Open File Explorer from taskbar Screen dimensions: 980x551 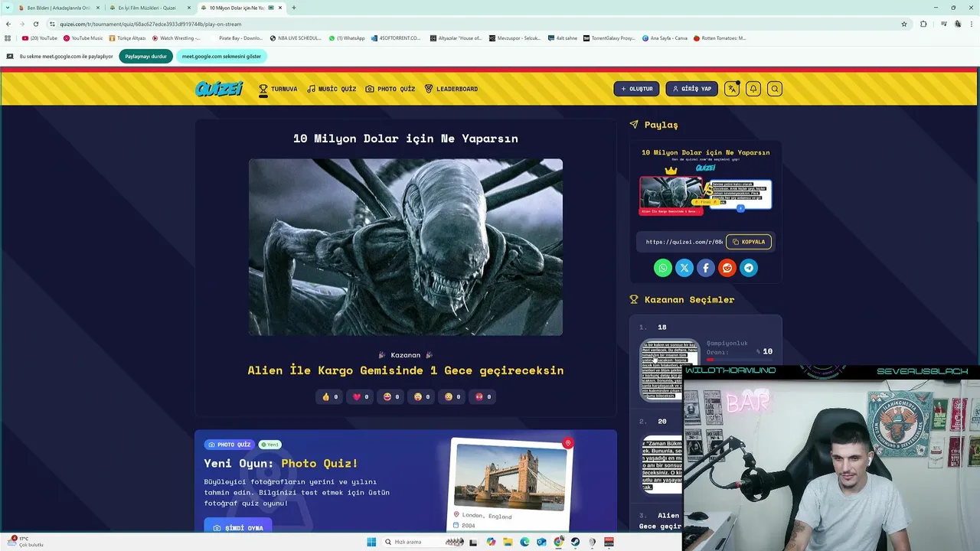(508, 542)
